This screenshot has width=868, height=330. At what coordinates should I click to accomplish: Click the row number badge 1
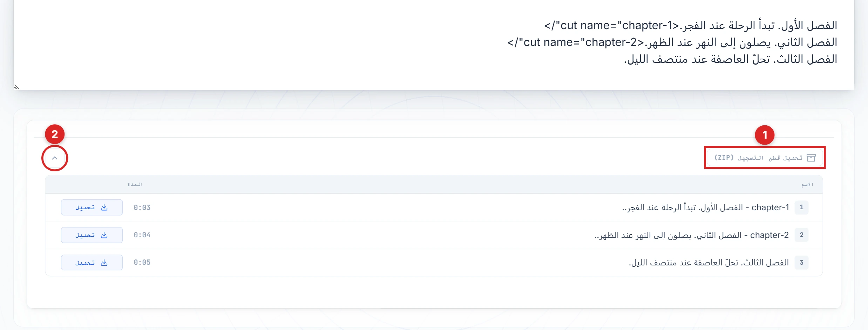(801, 207)
